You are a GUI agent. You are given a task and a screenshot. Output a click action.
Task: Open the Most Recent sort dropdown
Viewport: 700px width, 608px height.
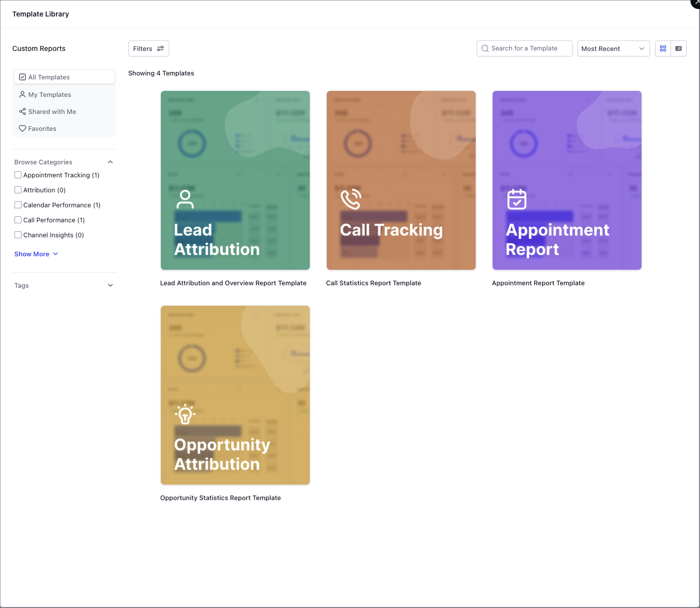[613, 48]
